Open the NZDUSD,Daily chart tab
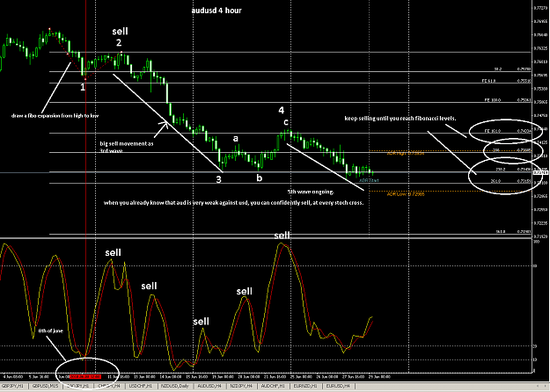 175,386
